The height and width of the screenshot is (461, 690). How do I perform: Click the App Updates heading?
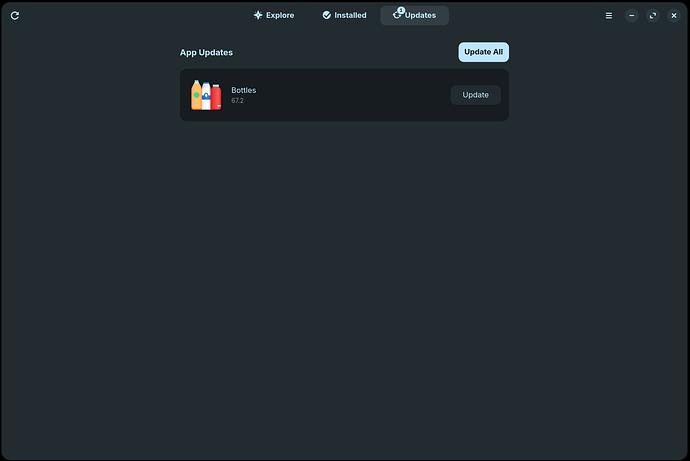pos(206,52)
